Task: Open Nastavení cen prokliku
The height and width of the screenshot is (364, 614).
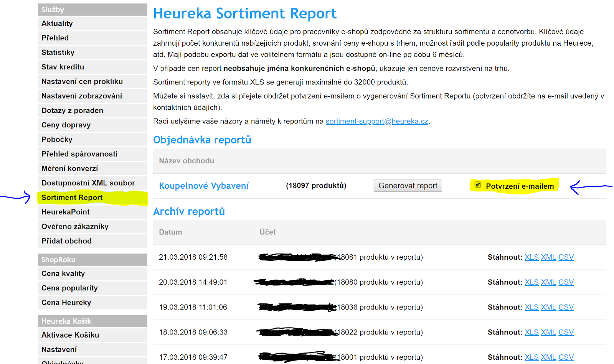Action: [x=92, y=81]
